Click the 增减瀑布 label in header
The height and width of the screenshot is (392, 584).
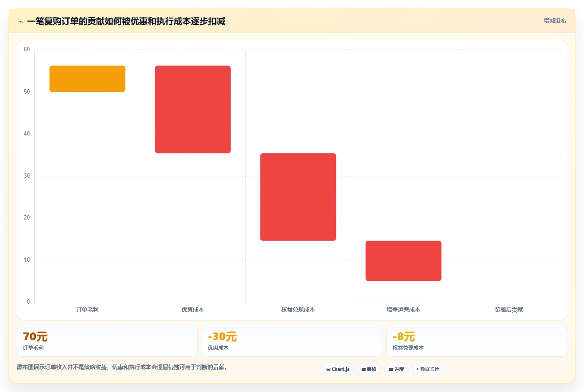click(x=555, y=21)
